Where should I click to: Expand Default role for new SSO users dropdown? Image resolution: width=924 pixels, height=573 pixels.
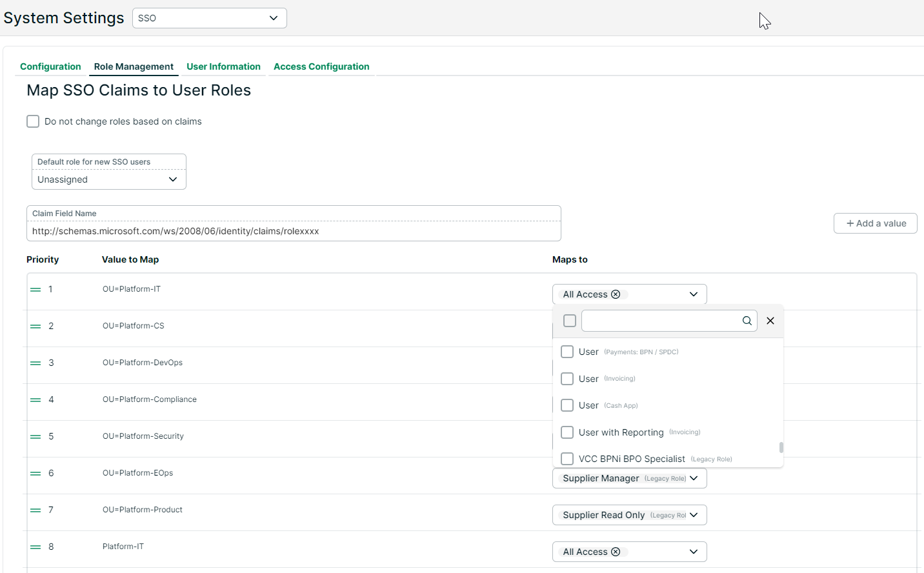pos(108,179)
